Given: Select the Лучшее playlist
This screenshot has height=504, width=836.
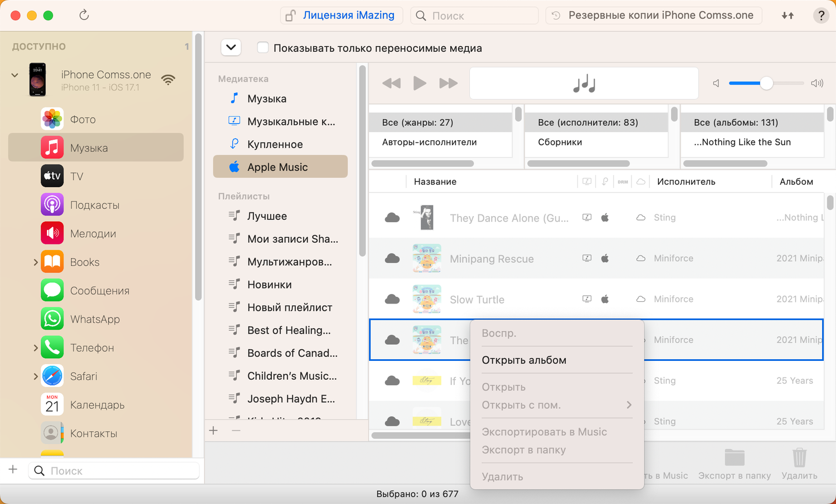Looking at the screenshot, I should click(x=280, y=216).
